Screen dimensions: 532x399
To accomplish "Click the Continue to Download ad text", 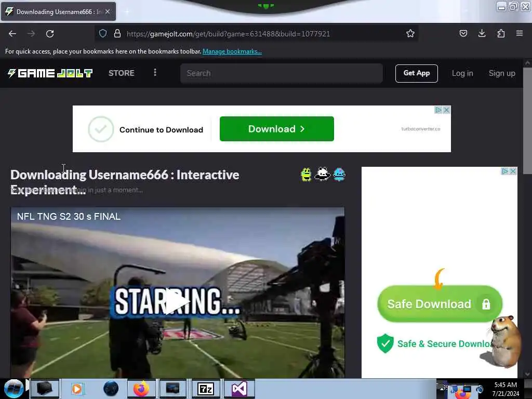I will [x=161, y=129].
